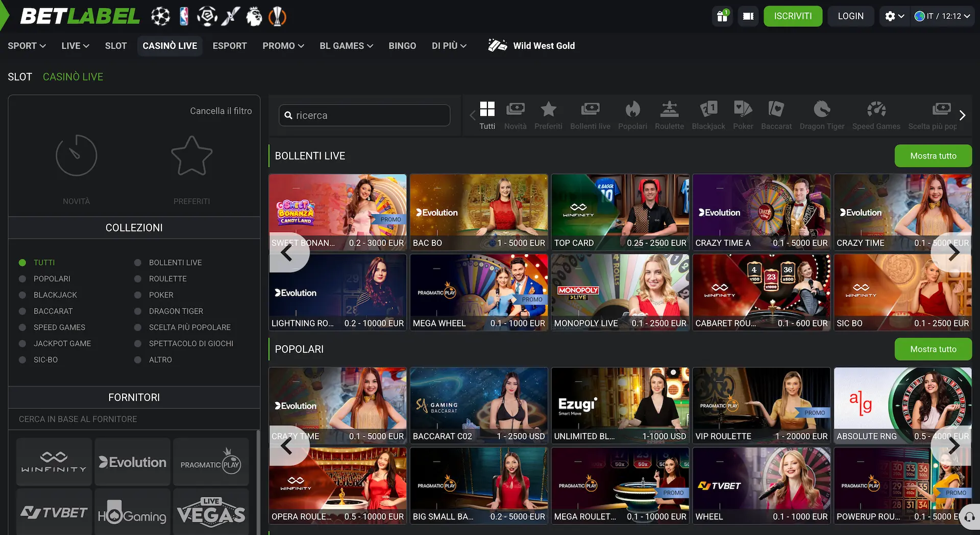
Task: Expand the BL Games dropdown
Action: coord(347,46)
